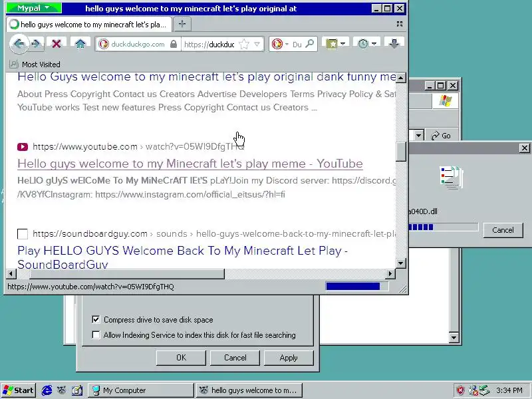Click the DuckDuckGo site identity icon
This screenshot has height=399, width=532.
tap(104, 44)
